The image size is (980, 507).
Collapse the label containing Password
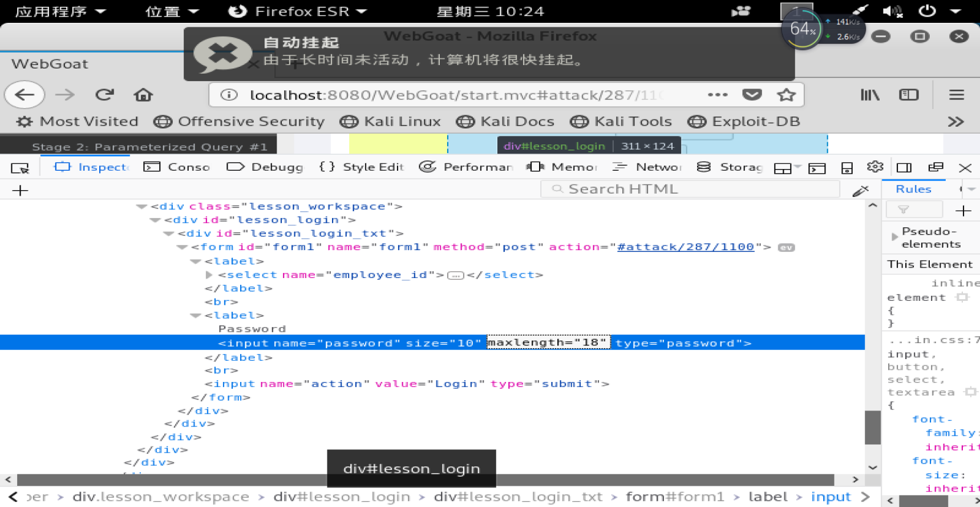pyautogui.click(x=196, y=316)
